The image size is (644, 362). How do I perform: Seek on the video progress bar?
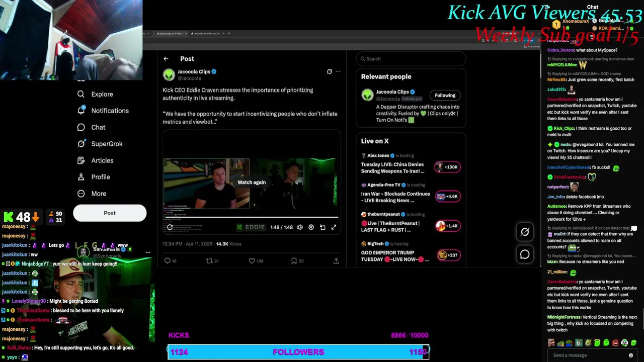click(x=252, y=218)
